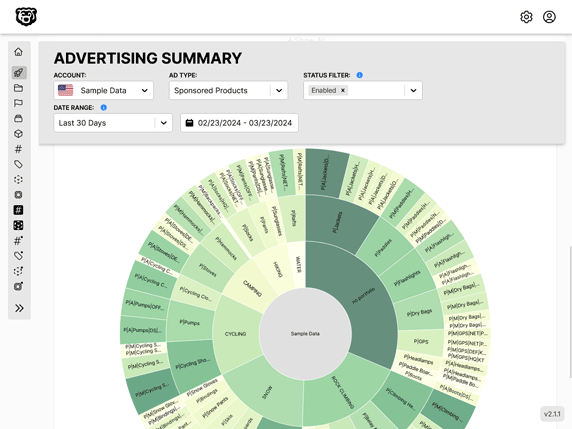
Task: Click Status Filter info icon
Action: pyautogui.click(x=360, y=75)
